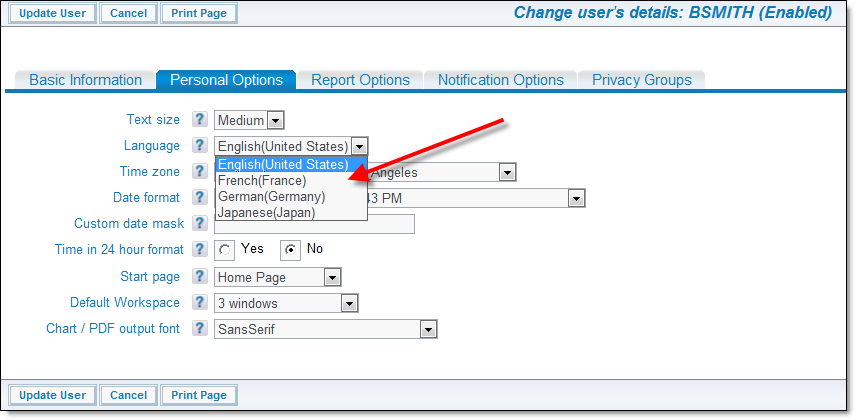Open the help icon beside Text size
The height and width of the screenshot is (420, 856).
pos(200,119)
